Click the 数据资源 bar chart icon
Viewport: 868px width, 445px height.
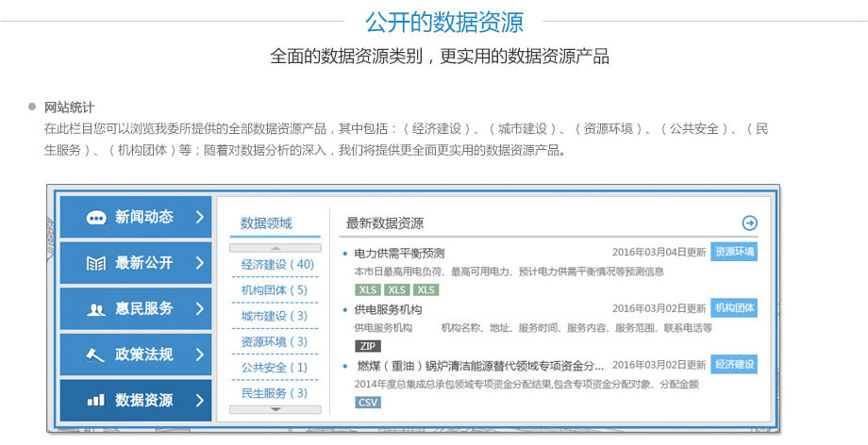[96, 400]
